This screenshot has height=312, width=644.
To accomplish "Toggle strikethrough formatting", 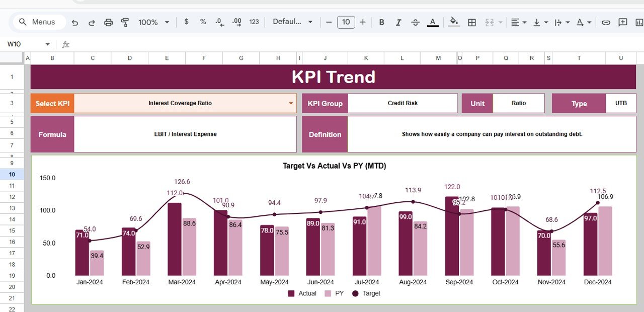I will [415, 22].
